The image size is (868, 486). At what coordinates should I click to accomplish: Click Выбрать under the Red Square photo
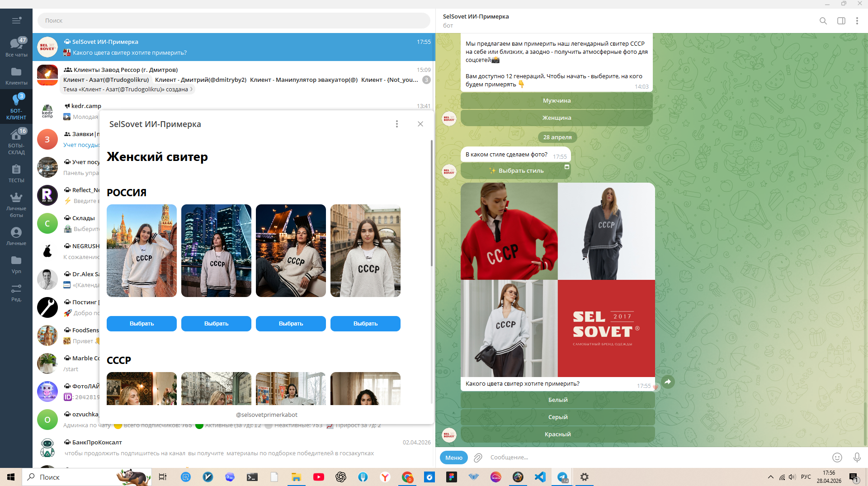coord(142,324)
